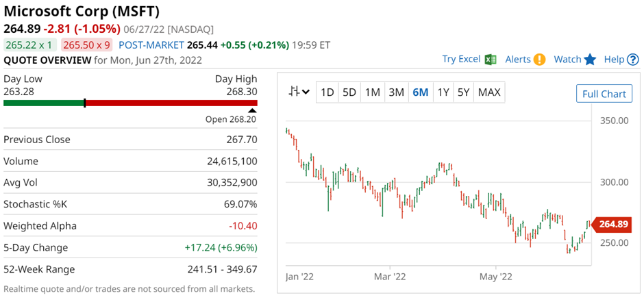Open Help via the question mark icon
Viewport: 644px width, 302px height.
click(633, 60)
